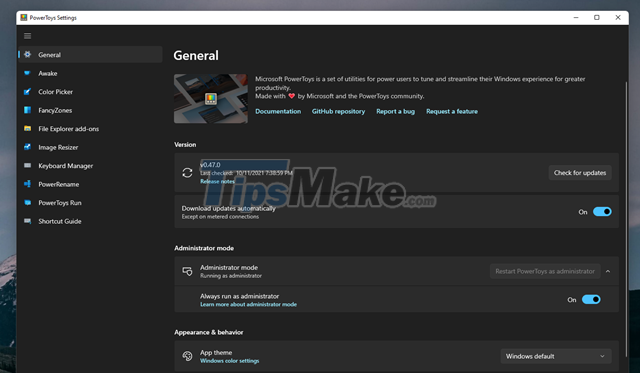Close the PowerToys Settings window
This screenshot has width=640, height=373.
[x=618, y=18]
